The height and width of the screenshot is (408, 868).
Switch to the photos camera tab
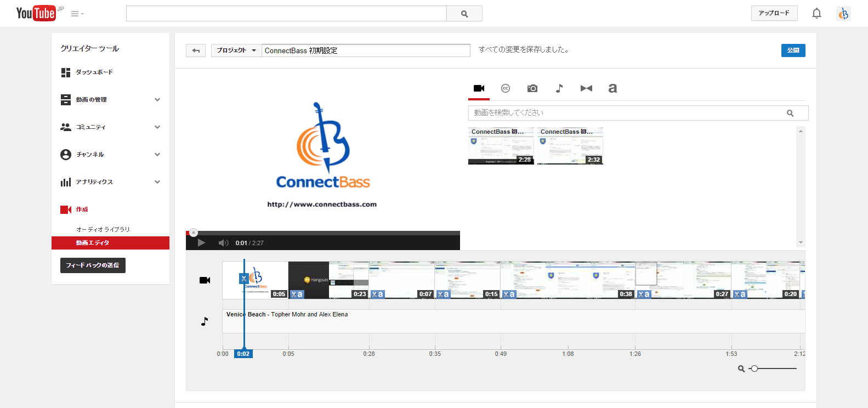[532, 88]
